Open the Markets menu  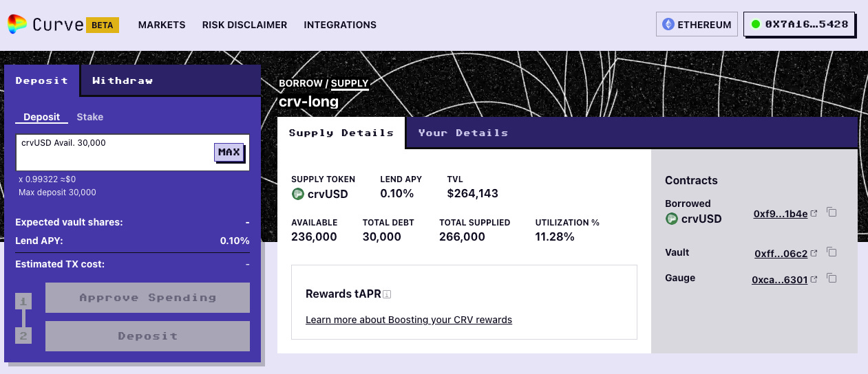pos(162,25)
